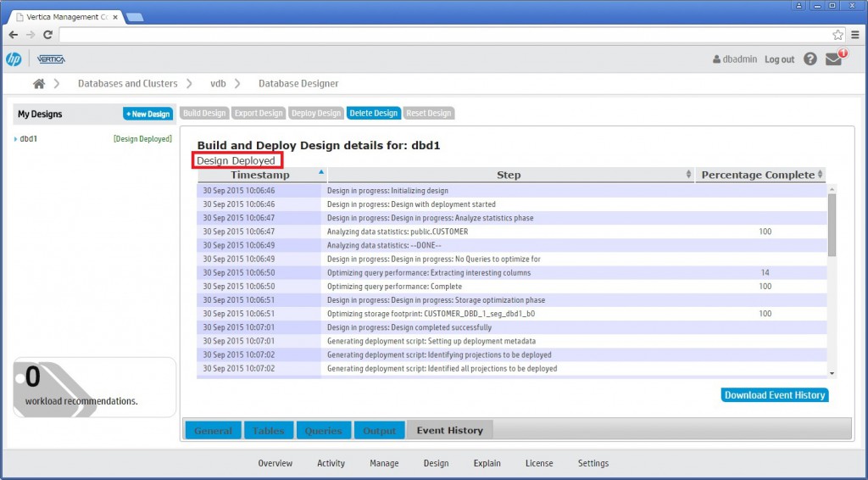
Task: Click row 'Design in progress: Initializing design'
Action: pos(511,191)
